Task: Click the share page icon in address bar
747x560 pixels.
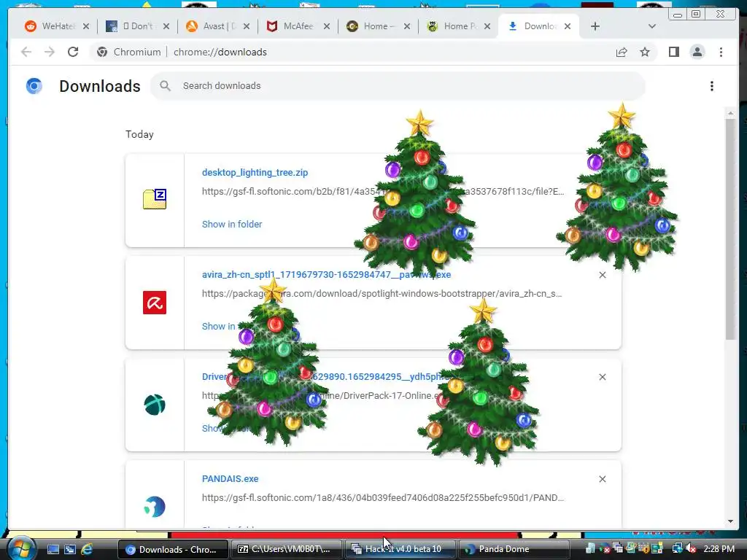Action: click(x=622, y=52)
